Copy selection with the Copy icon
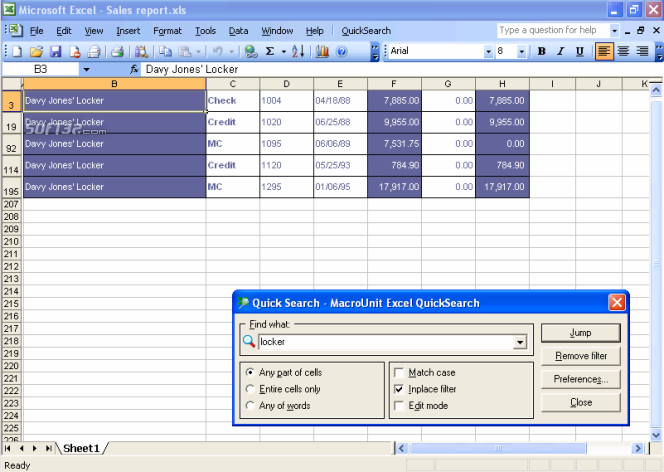This screenshot has height=472, width=664. tap(165, 52)
